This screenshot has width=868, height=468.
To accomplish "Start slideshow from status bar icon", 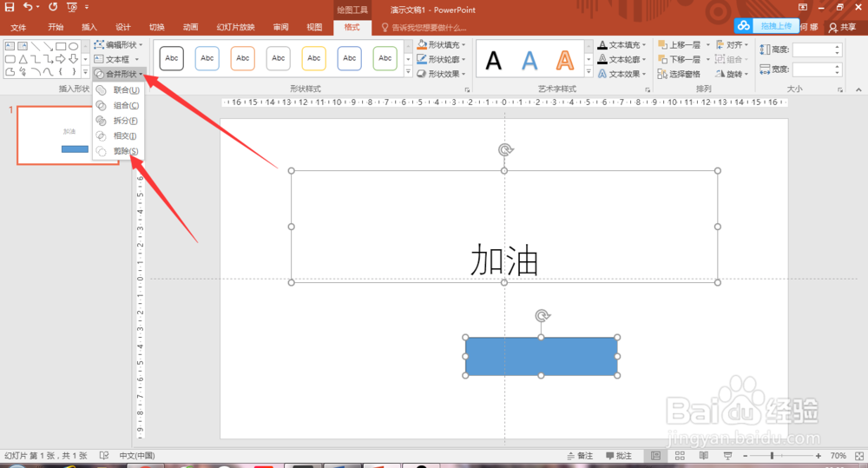I will (727, 455).
